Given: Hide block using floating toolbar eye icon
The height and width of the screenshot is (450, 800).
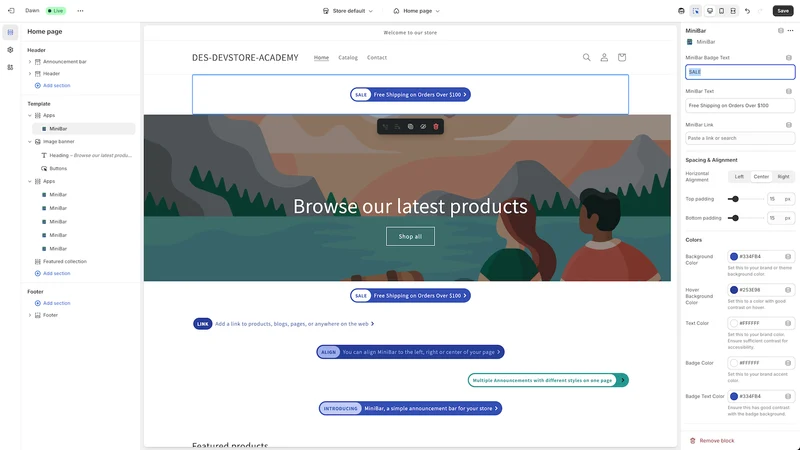Looking at the screenshot, I should point(423,127).
